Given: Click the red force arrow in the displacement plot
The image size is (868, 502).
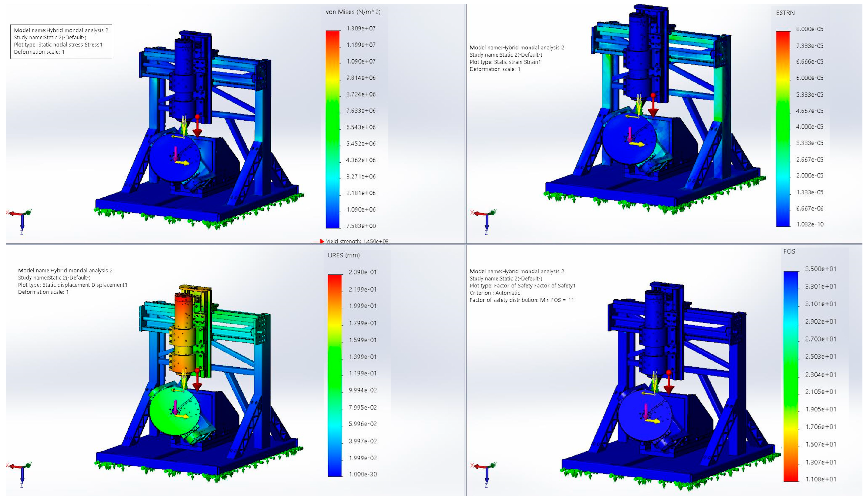Looking at the screenshot, I should click(x=197, y=380).
